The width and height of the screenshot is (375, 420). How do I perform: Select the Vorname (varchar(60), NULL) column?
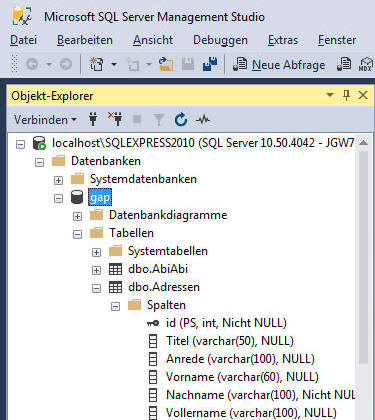tap(242, 377)
